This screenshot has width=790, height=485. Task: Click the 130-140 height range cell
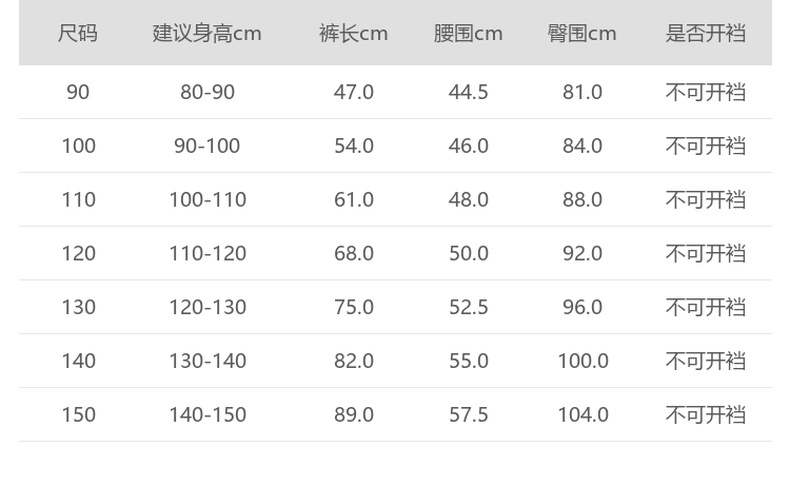point(207,361)
